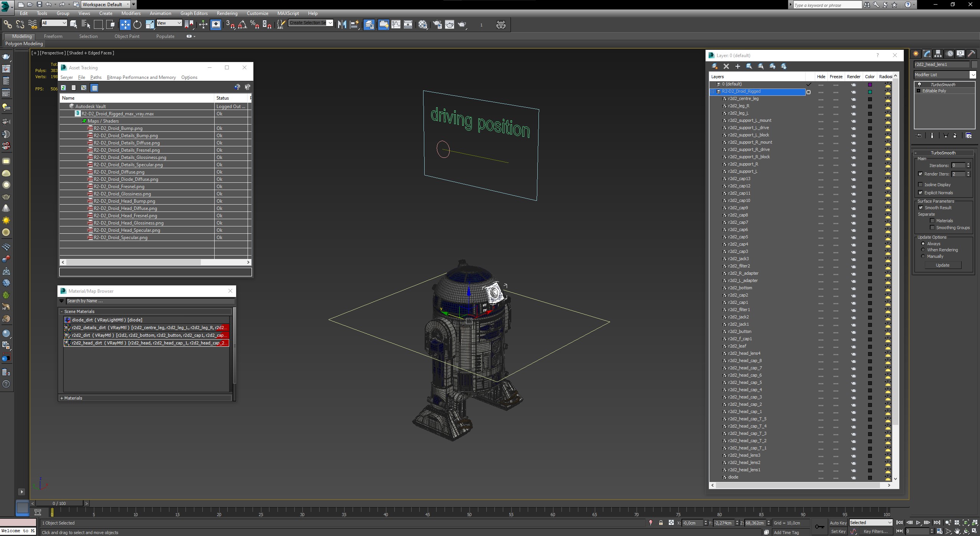Image resolution: width=980 pixels, height=536 pixels.
Task: Activate the Select and Link tool
Action: pos(8,25)
